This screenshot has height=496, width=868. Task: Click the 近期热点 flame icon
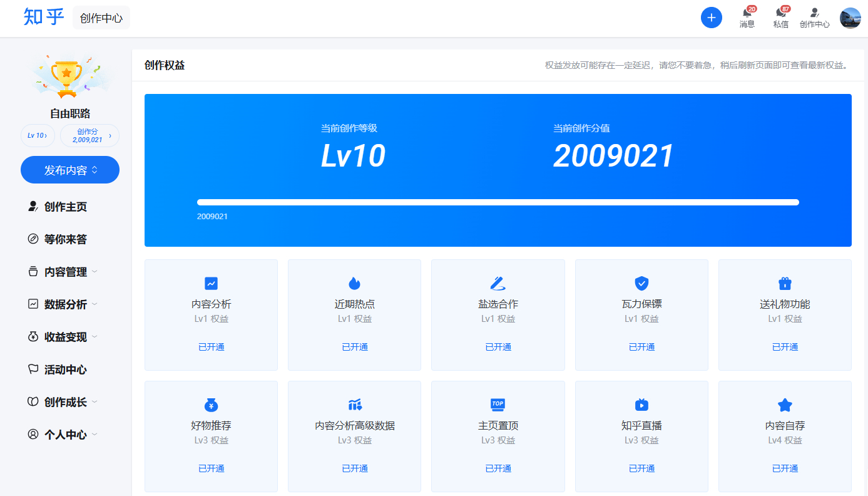(355, 284)
